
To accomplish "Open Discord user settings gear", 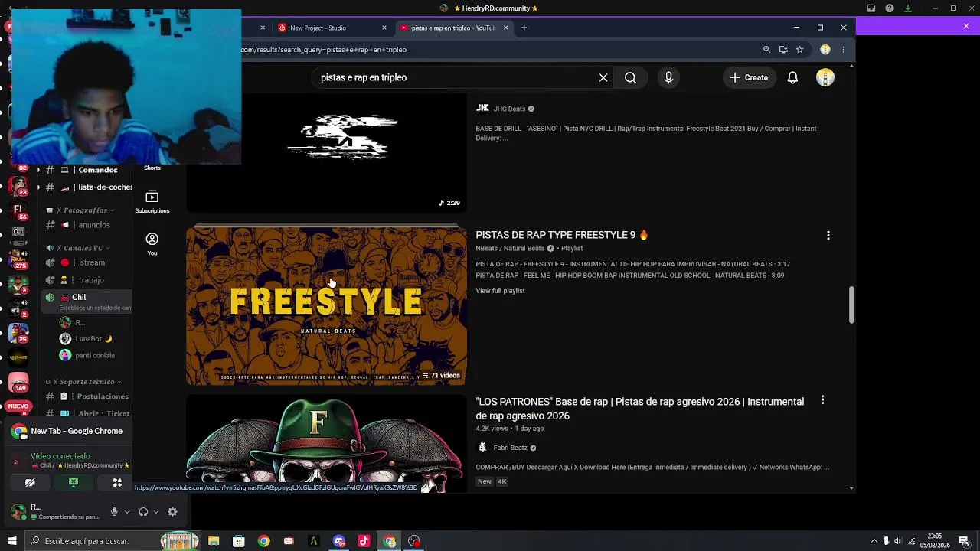I will pos(172,512).
